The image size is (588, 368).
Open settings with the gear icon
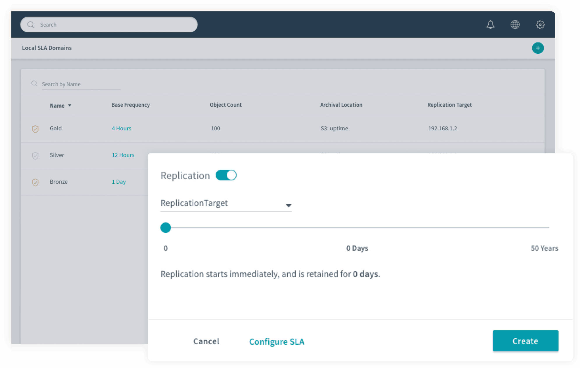(x=540, y=24)
